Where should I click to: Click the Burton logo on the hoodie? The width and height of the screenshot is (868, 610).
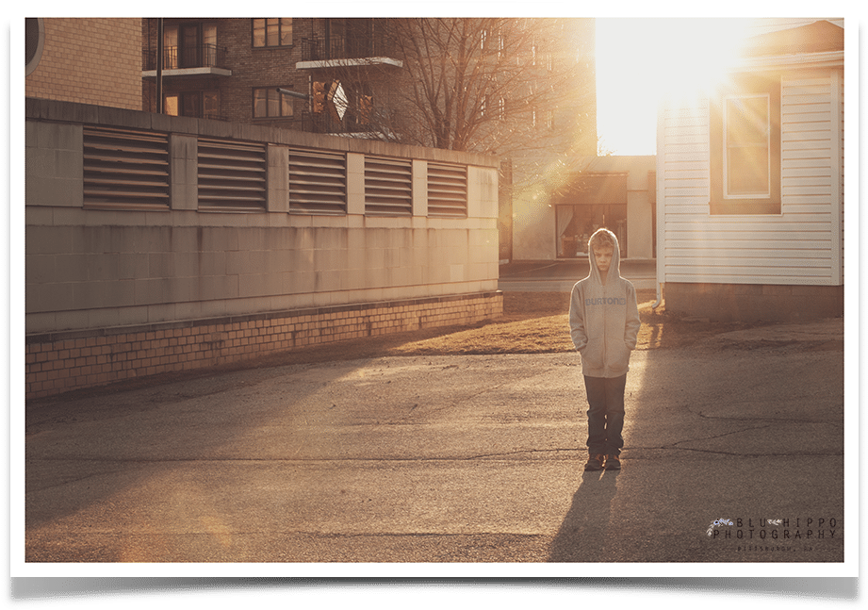click(x=607, y=302)
